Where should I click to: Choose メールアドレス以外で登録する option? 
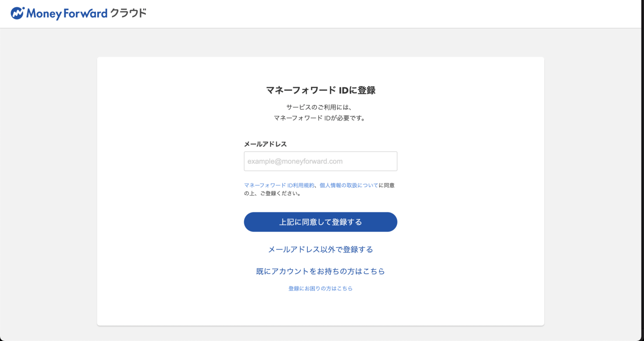click(320, 250)
